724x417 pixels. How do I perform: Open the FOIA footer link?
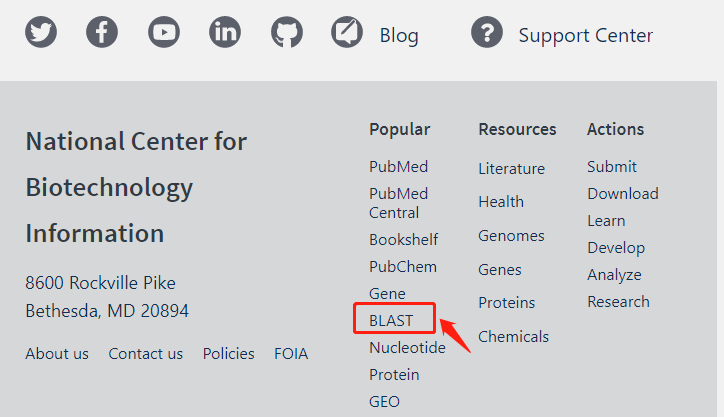click(291, 354)
